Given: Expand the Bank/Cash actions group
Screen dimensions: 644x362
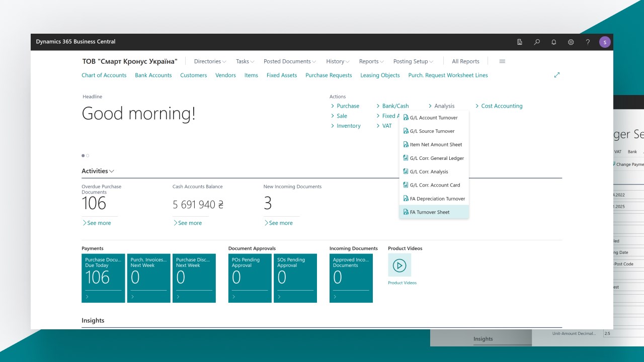Looking at the screenshot, I should [392, 106].
